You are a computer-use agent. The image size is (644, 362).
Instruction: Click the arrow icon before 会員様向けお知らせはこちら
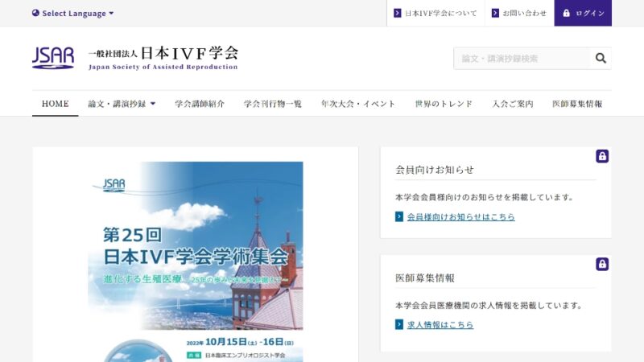tap(398, 216)
